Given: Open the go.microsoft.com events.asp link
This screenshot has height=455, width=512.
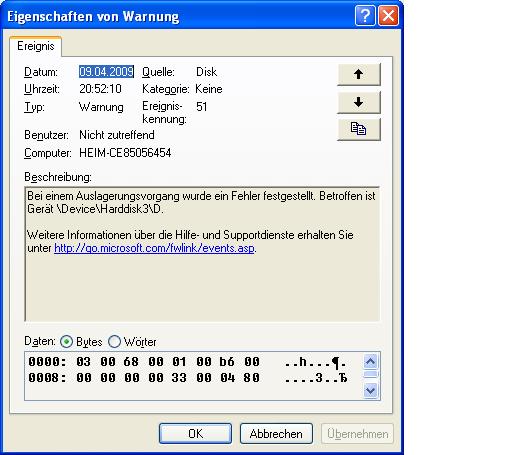Looking at the screenshot, I should pos(154,248).
